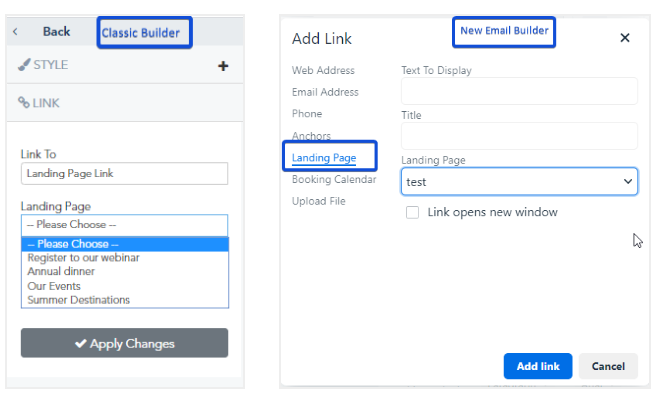Click the LINK chain icon

[24, 103]
